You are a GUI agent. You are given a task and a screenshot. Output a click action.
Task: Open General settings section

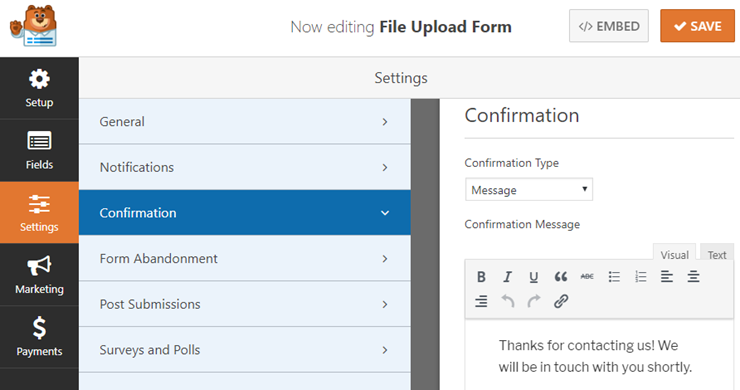pyautogui.click(x=244, y=122)
